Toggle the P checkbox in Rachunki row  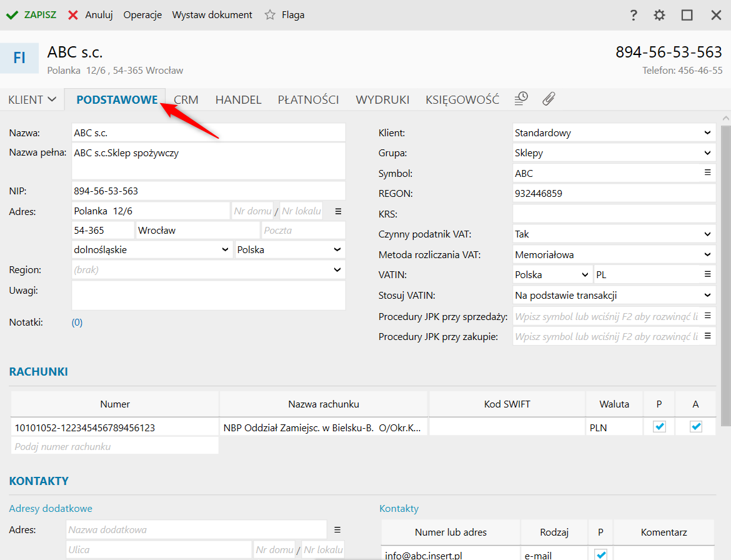(x=659, y=427)
